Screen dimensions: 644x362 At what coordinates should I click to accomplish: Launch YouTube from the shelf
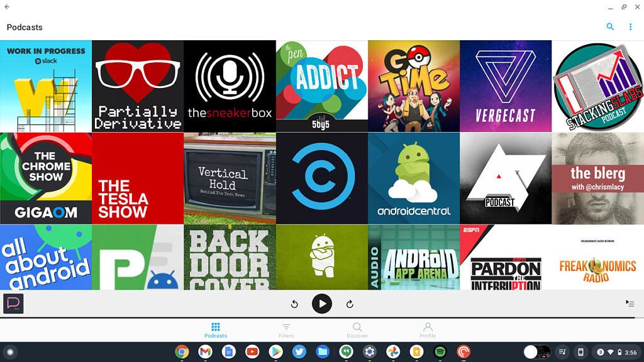click(x=252, y=352)
